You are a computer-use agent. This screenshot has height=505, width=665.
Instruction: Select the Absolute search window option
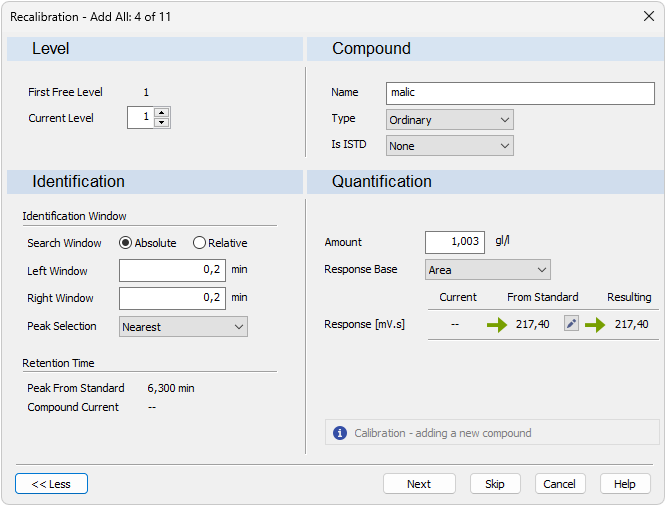[x=126, y=243]
